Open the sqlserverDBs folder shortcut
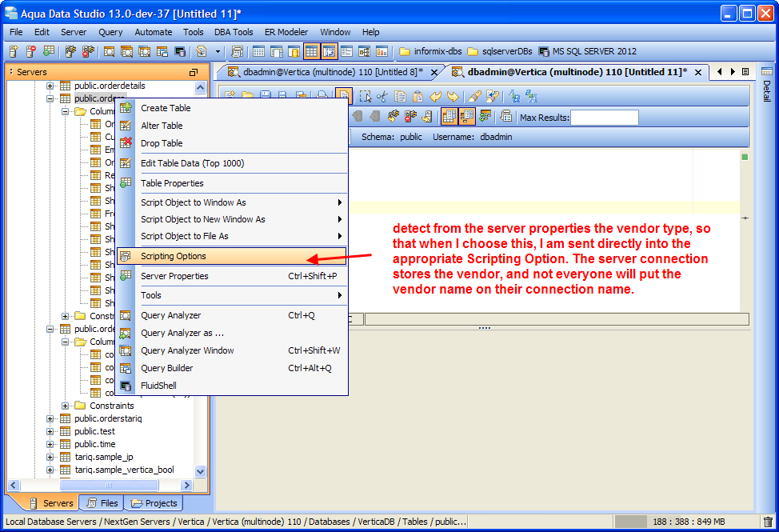This screenshot has width=779, height=532. [x=501, y=51]
